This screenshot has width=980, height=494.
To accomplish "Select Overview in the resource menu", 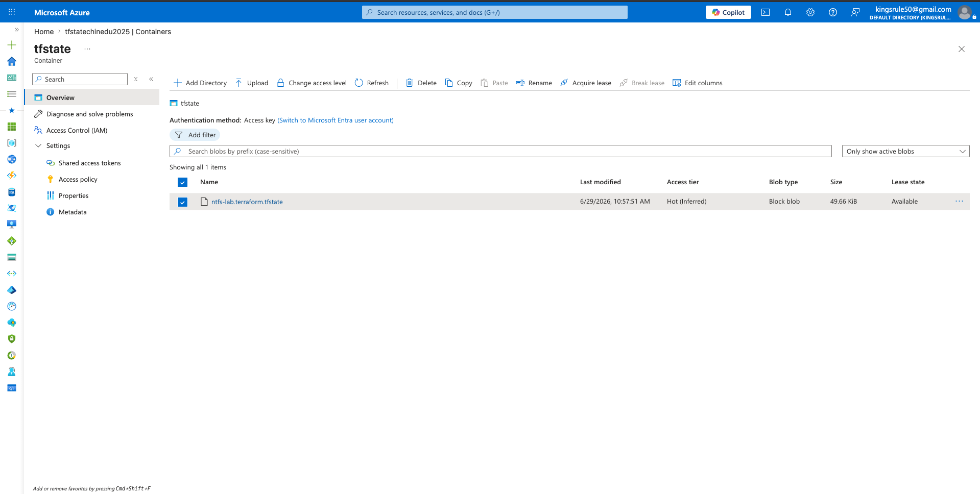I will pos(92,97).
